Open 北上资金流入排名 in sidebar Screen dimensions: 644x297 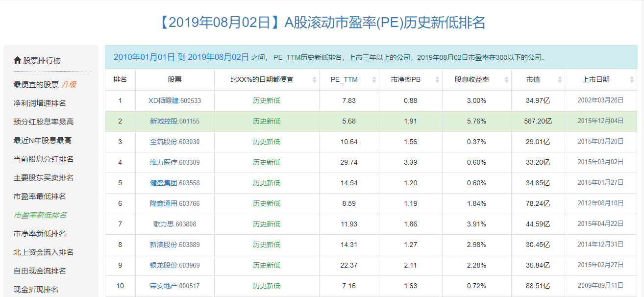click(x=44, y=252)
